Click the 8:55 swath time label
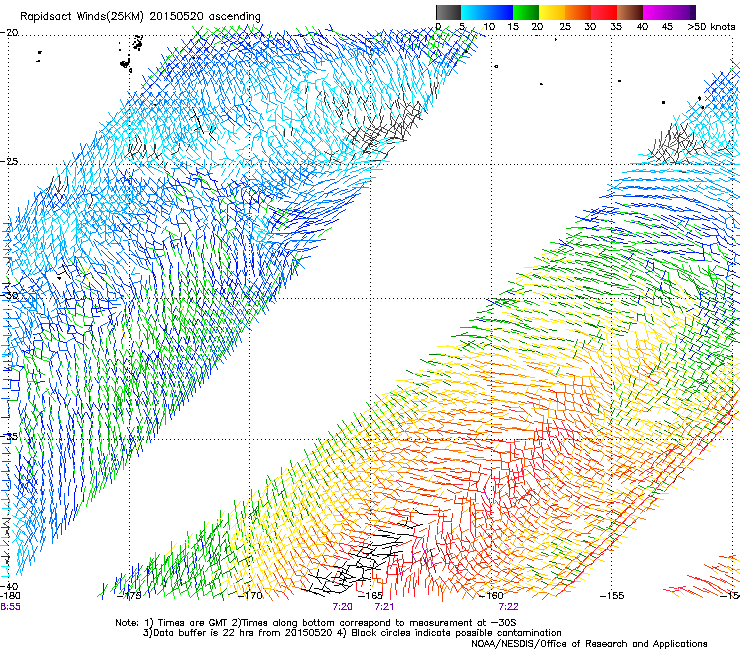 (x=10, y=607)
